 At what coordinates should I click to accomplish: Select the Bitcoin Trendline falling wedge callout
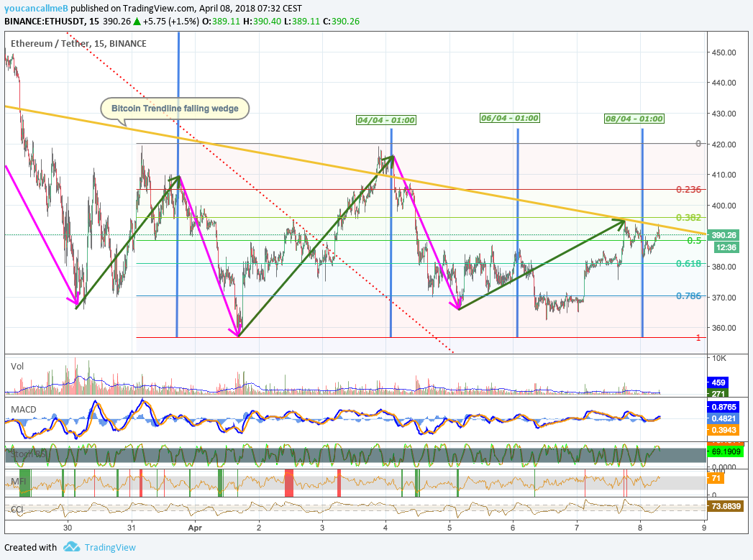click(175, 109)
